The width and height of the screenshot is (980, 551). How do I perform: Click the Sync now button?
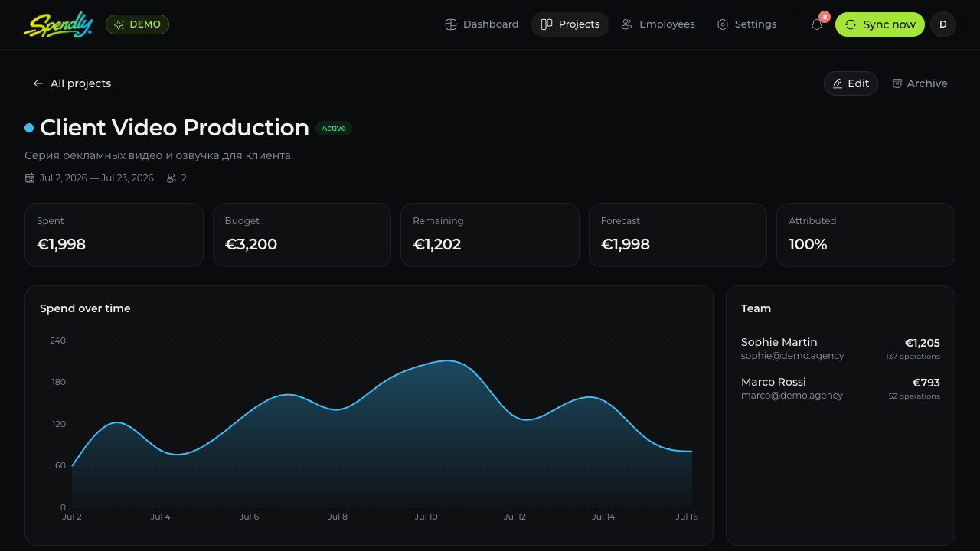click(x=880, y=24)
